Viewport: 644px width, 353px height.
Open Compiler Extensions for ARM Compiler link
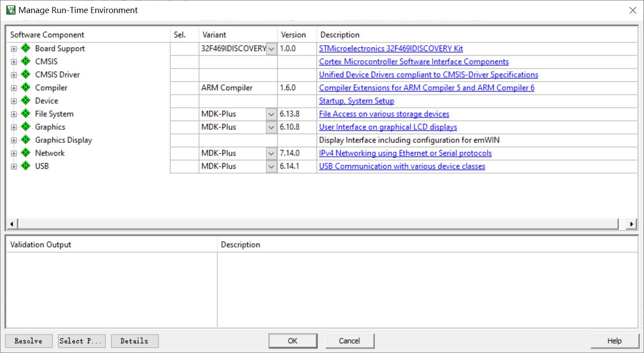point(427,88)
